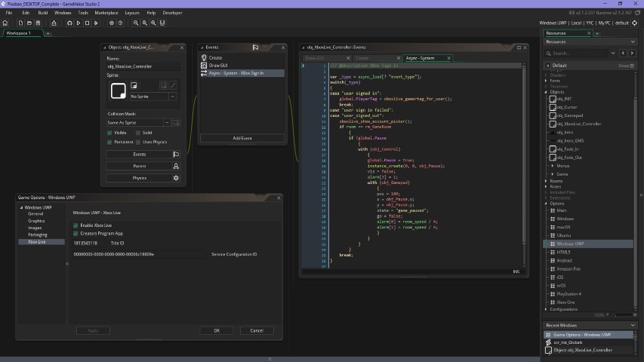
Task: Disable the Enable Xbox Live checkbox
Action: pos(76,225)
